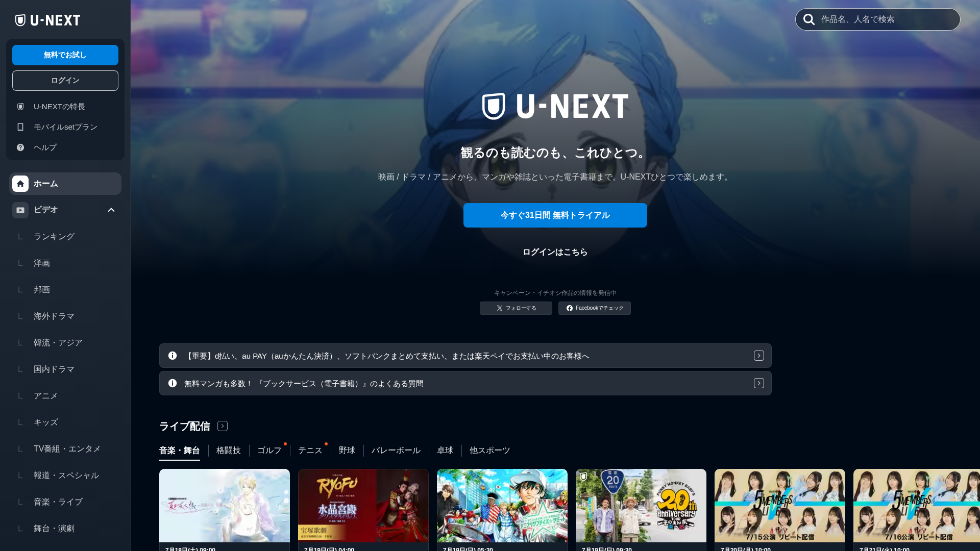Click the ログインはこちら link
The image size is (980, 551).
[x=555, y=252]
